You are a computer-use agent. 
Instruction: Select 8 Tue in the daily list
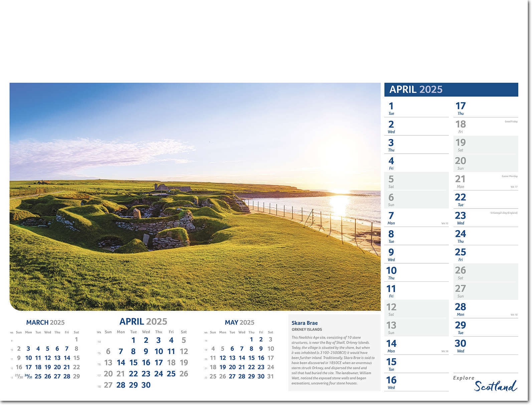pyautogui.click(x=416, y=236)
